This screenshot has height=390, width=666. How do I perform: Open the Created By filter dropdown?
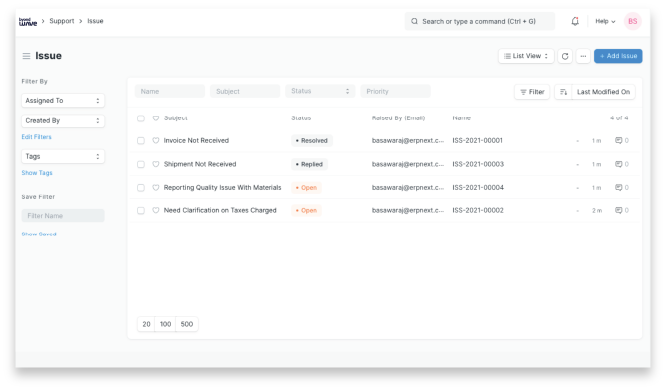tap(63, 121)
